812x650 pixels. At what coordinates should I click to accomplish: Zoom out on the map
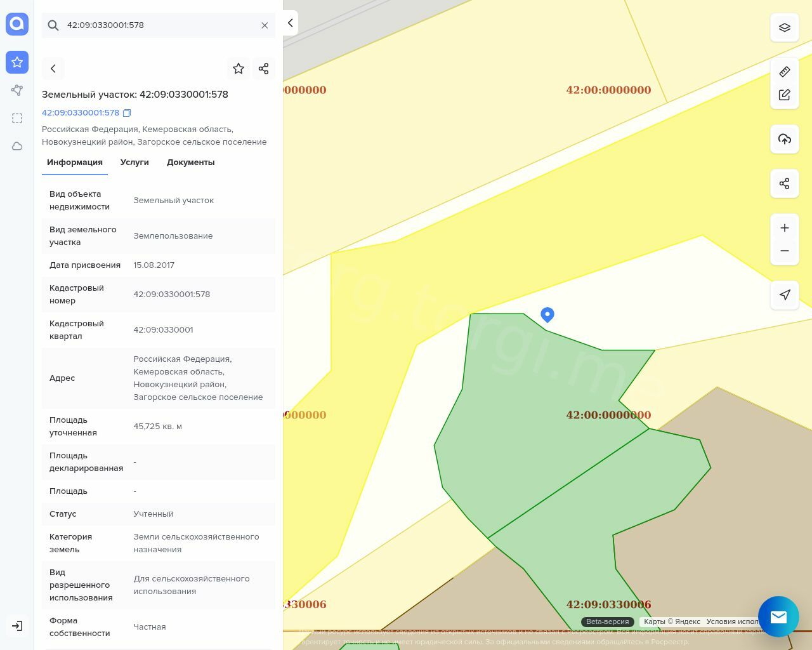point(784,251)
